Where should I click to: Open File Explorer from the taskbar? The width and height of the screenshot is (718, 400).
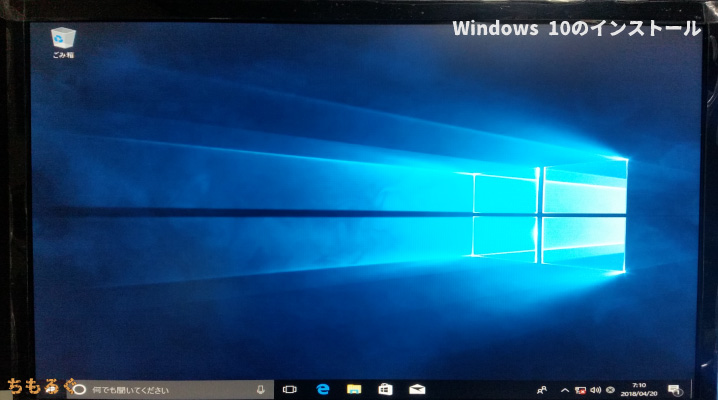click(354, 389)
